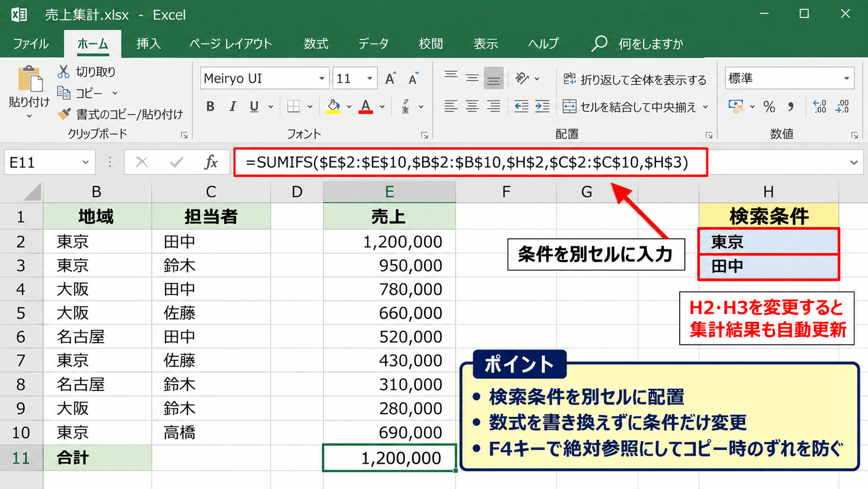
Task: Switch to 数式 tab
Action: click(316, 44)
